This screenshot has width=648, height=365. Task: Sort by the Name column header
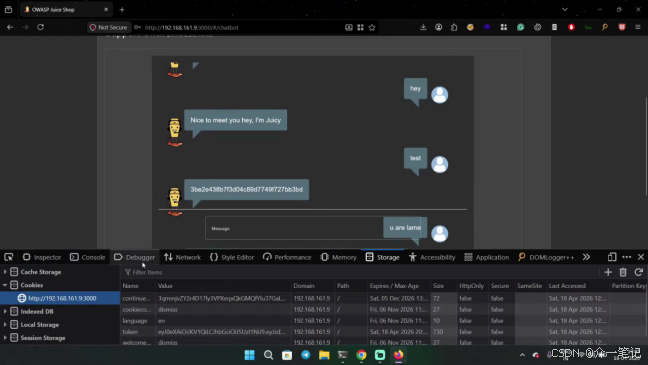138,286
